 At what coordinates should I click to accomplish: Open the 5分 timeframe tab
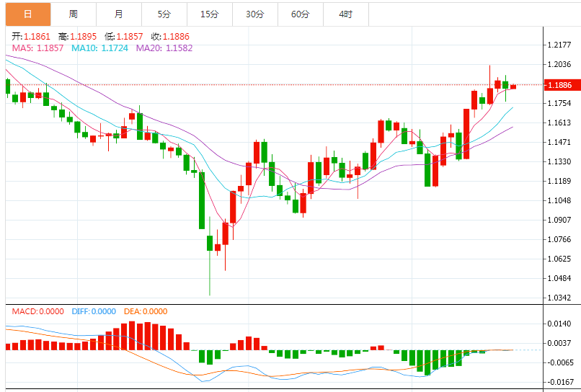point(164,14)
